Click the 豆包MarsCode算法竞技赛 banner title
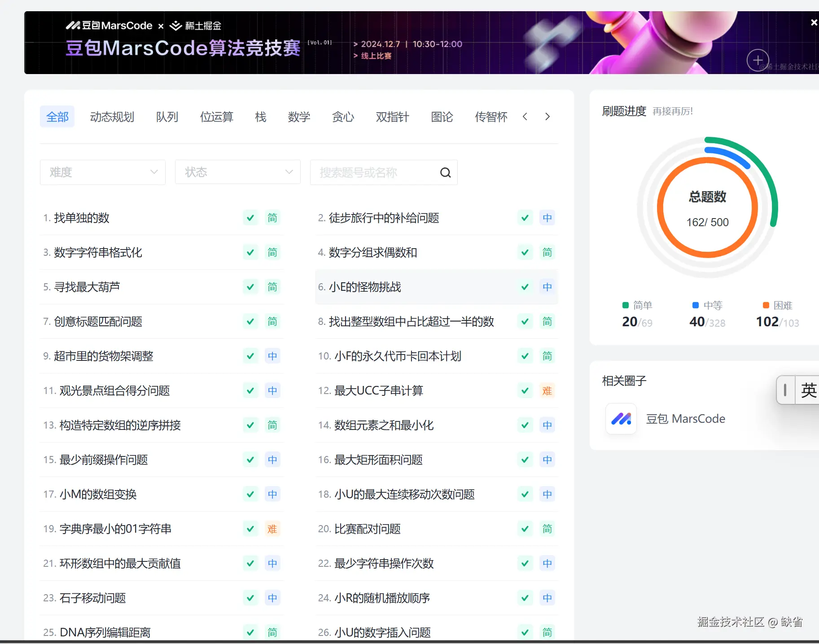This screenshot has width=819, height=644. (x=183, y=48)
